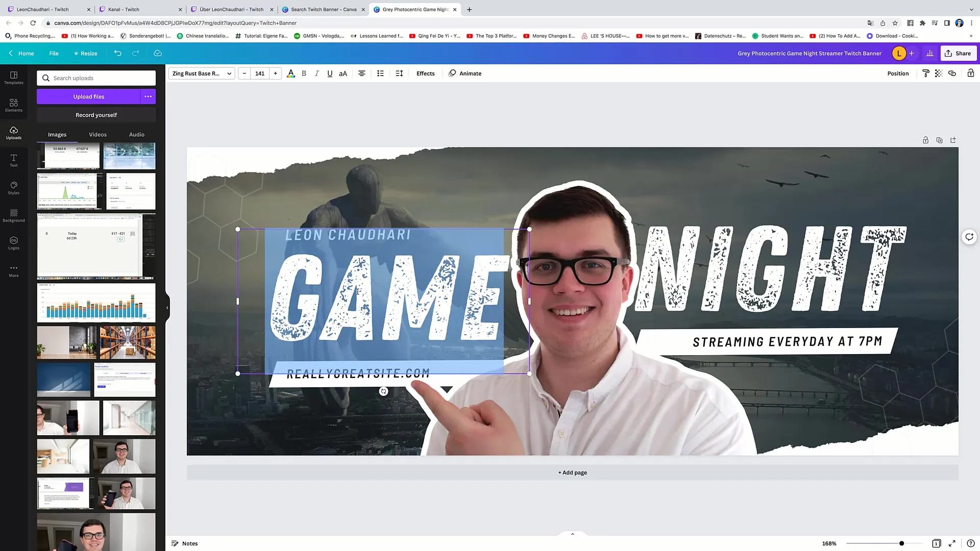
Task: Click the Upload files button
Action: pos(88,96)
